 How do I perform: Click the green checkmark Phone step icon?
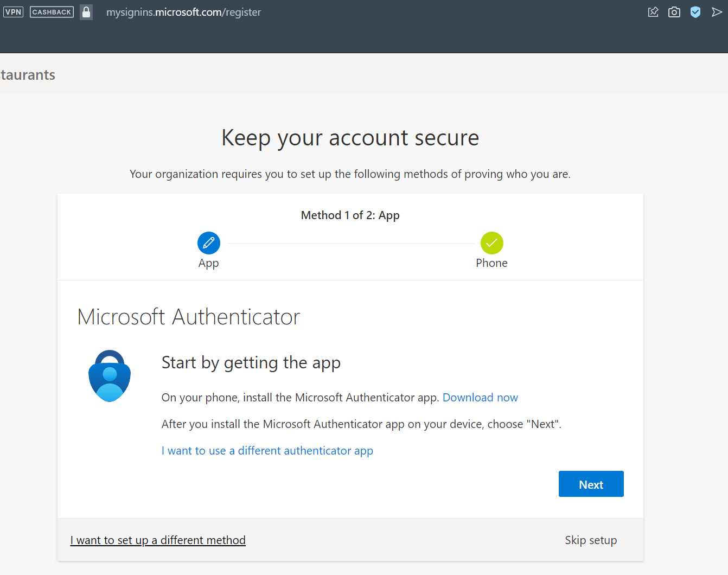(x=492, y=243)
